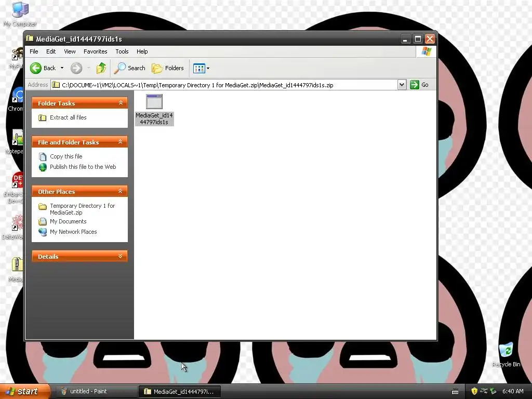Open the Embarcadero Dev-C++ desktop shortcut
The image size is (532, 399).
tap(14, 188)
